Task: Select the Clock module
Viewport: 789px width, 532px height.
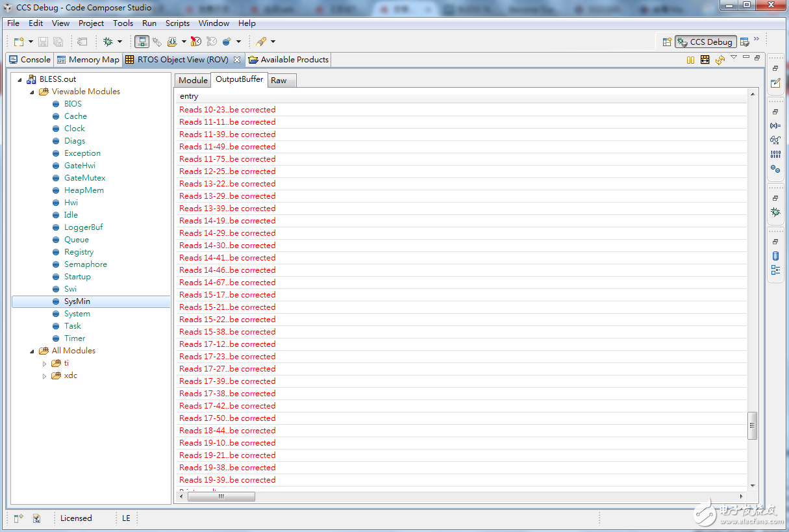Action: [x=75, y=129]
